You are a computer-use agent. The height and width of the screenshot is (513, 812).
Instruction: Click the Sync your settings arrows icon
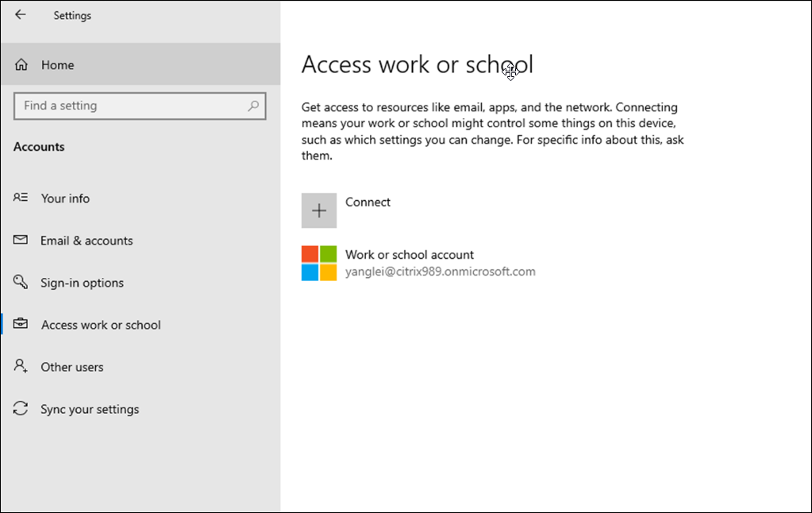coord(21,409)
